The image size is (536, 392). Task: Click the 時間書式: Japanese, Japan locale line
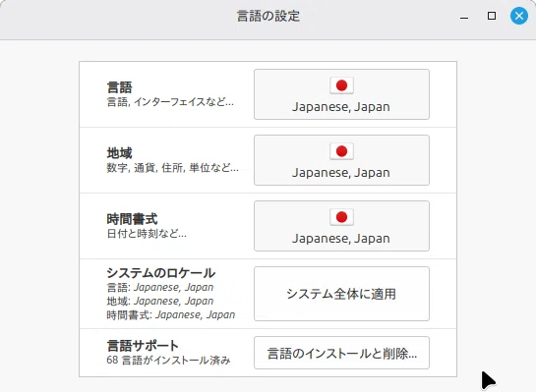point(171,314)
